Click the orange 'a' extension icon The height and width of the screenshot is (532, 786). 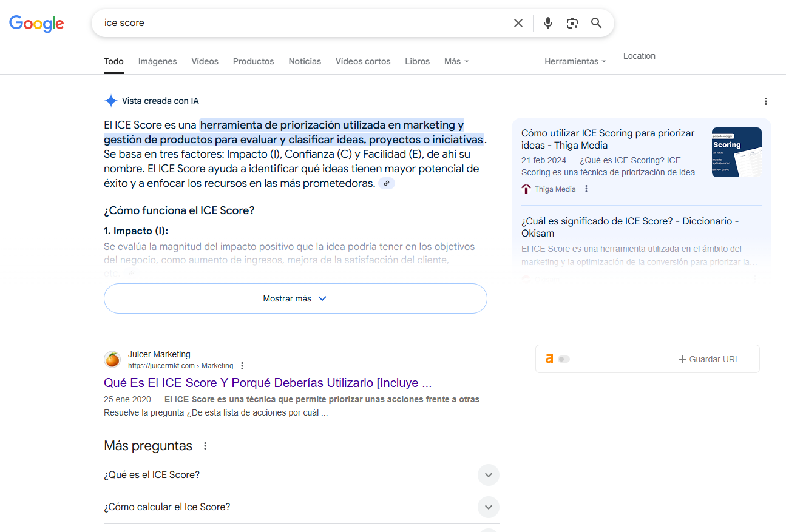(x=549, y=359)
